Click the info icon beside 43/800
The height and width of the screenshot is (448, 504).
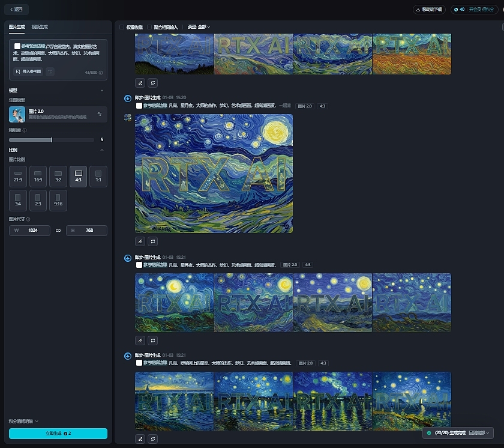tap(101, 73)
